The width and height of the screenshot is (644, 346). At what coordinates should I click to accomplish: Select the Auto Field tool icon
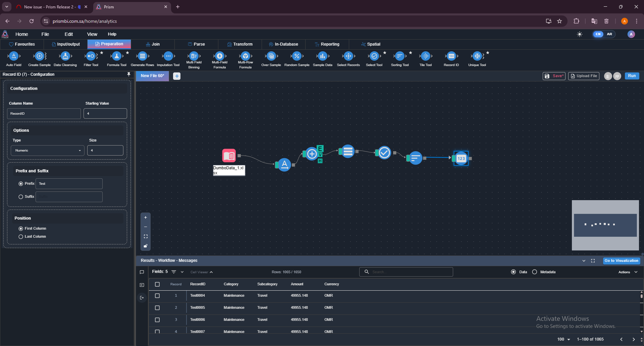point(14,56)
